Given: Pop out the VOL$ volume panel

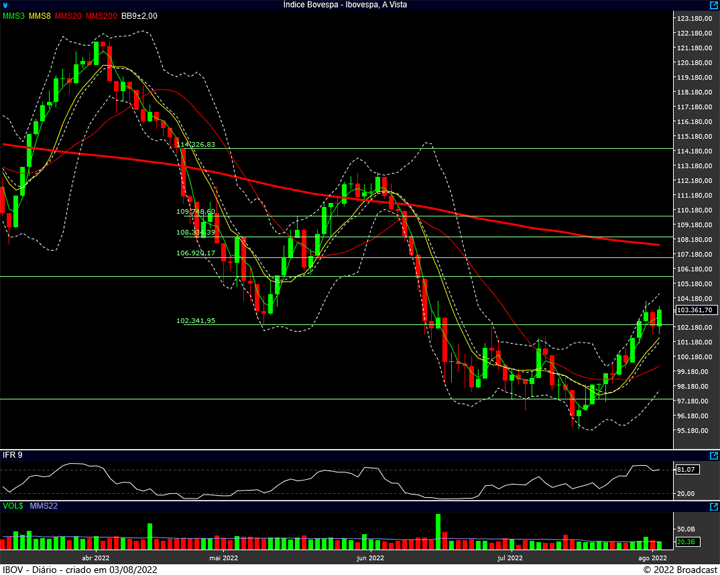Looking at the screenshot, I should (x=714, y=507).
